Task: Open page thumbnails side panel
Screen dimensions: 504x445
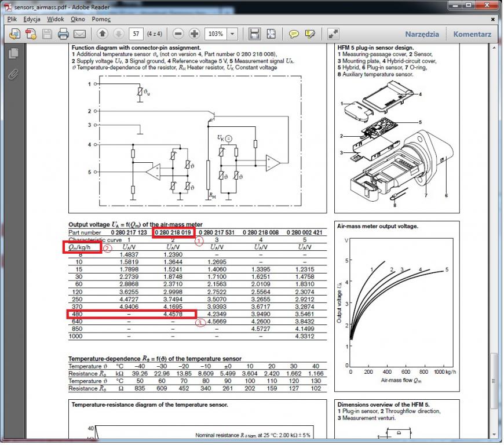Action: pos(14,53)
